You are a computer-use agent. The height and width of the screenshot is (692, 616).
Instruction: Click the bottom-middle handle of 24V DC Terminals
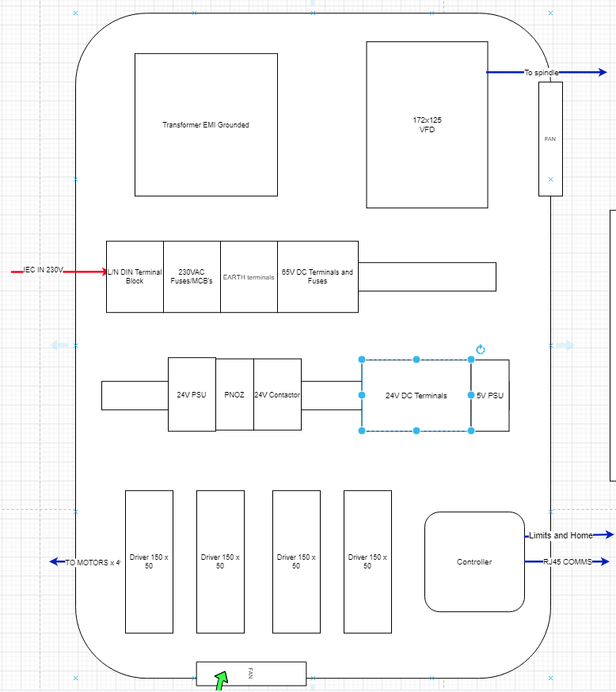click(x=416, y=431)
